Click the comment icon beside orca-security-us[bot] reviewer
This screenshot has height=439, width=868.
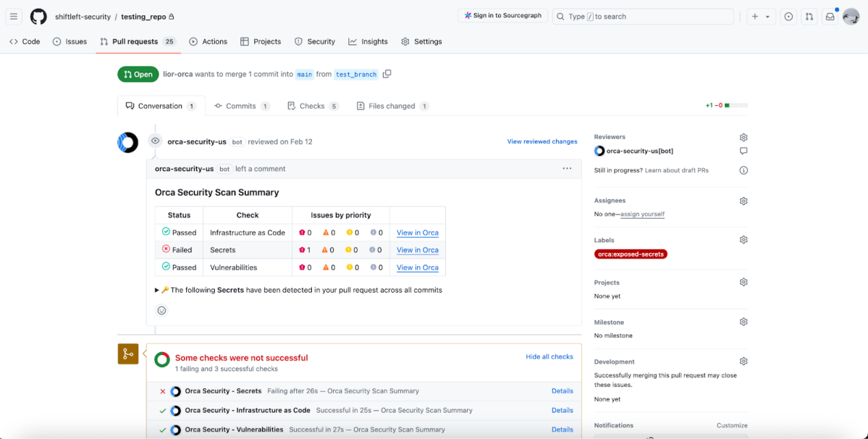tap(743, 151)
